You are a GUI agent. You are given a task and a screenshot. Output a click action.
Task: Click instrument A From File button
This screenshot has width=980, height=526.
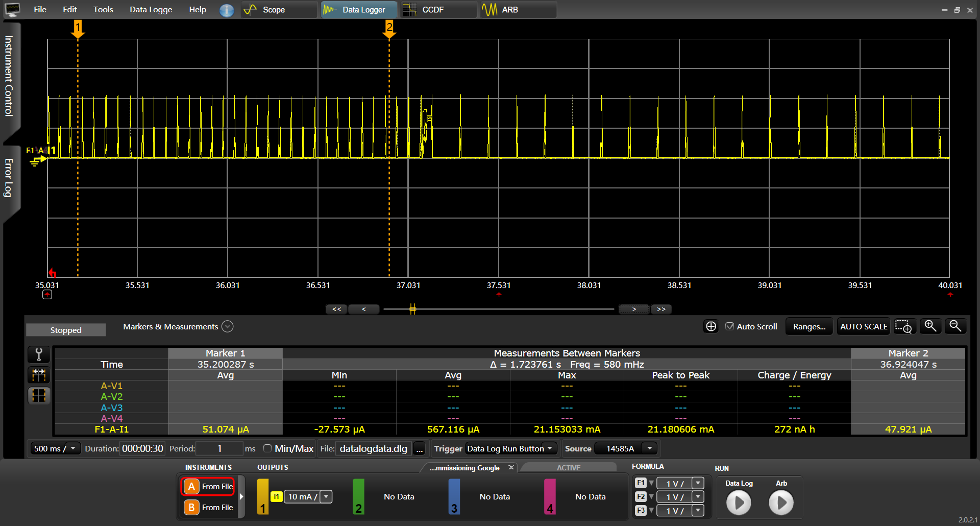tap(208, 486)
